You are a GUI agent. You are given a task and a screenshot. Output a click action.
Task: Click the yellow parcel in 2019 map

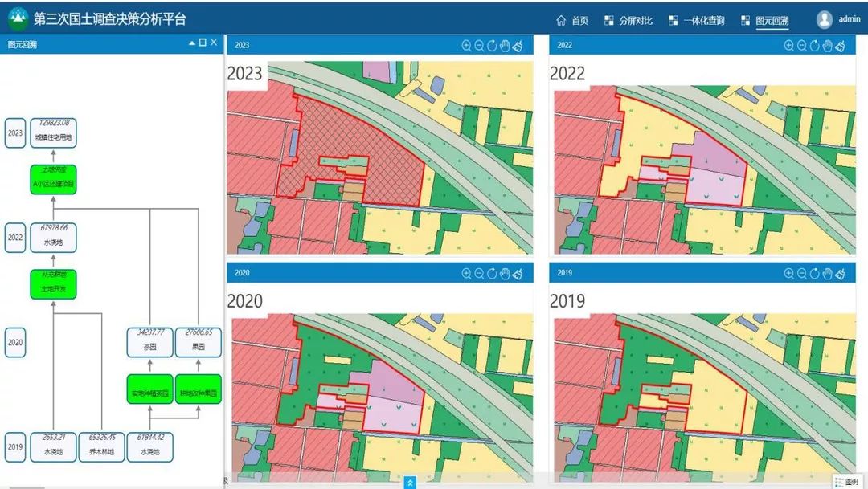[717, 396]
